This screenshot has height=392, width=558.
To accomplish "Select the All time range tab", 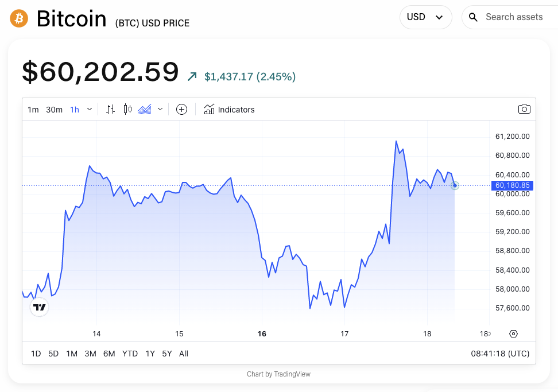I will point(183,354).
